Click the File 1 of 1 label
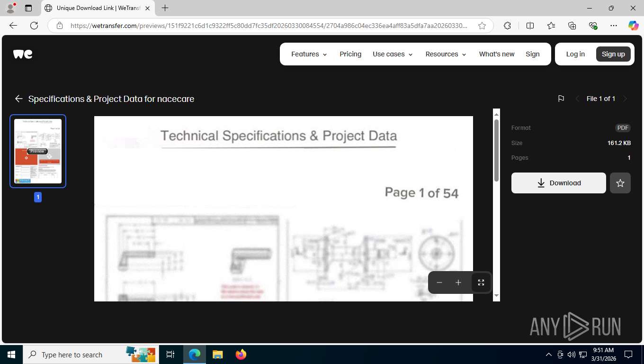The height and width of the screenshot is (364, 644). [x=601, y=99]
